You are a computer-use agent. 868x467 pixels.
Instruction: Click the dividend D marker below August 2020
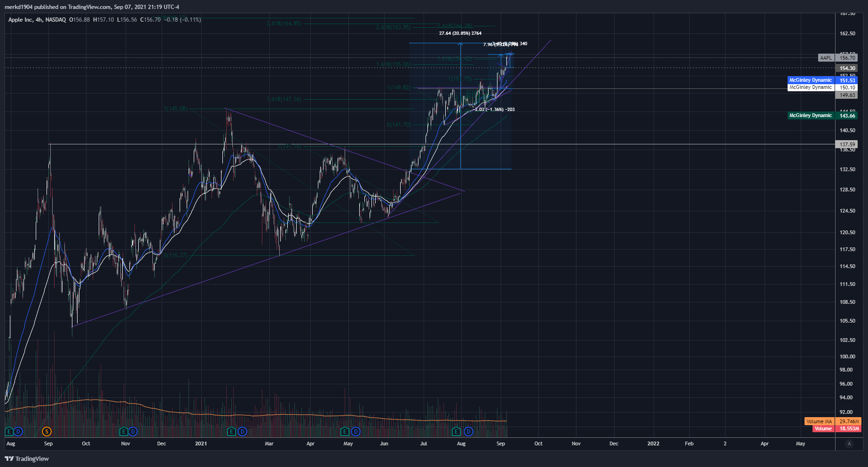18,431
